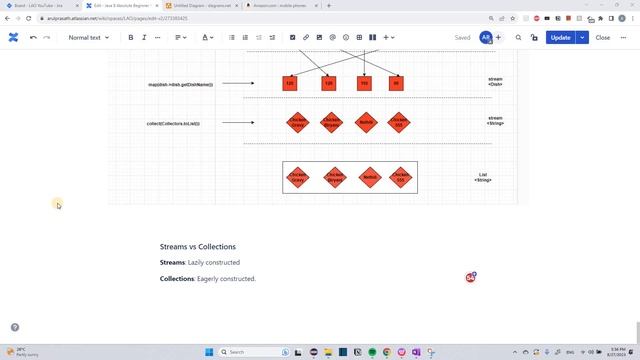Image resolution: width=640 pixels, height=360 pixels.
Task: Open the insert plus menu
Action: click(389, 38)
